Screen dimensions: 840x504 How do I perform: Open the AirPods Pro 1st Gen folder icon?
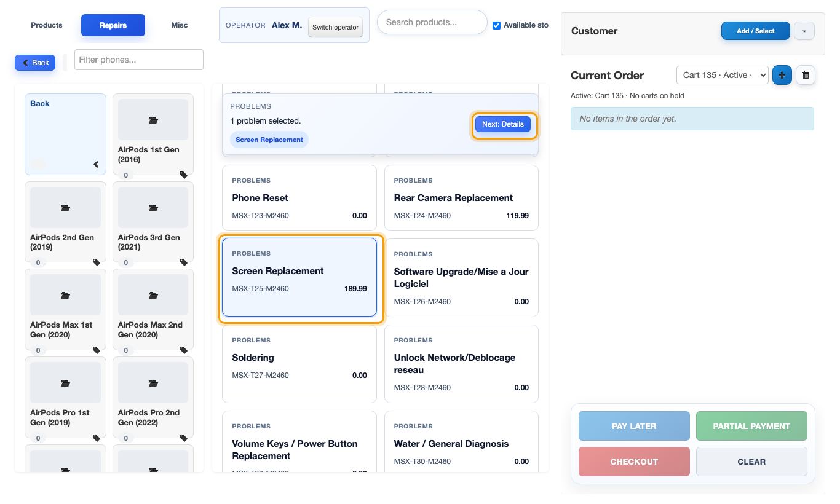tap(65, 383)
